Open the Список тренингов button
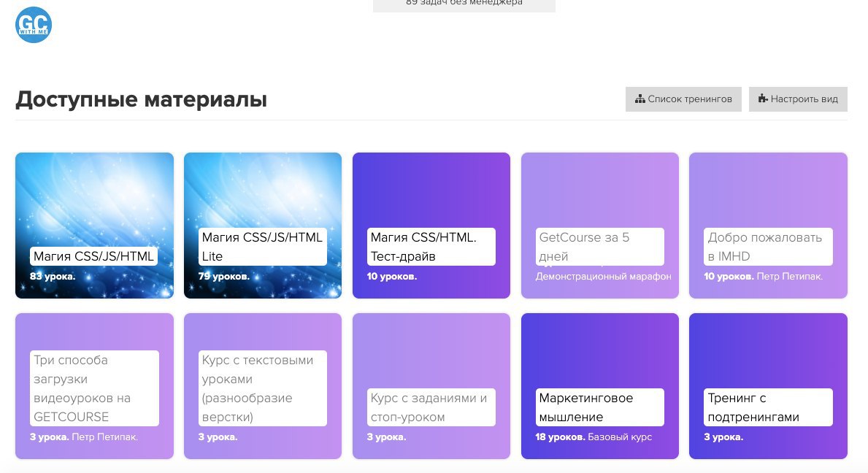The image size is (868, 473). [x=683, y=99]
